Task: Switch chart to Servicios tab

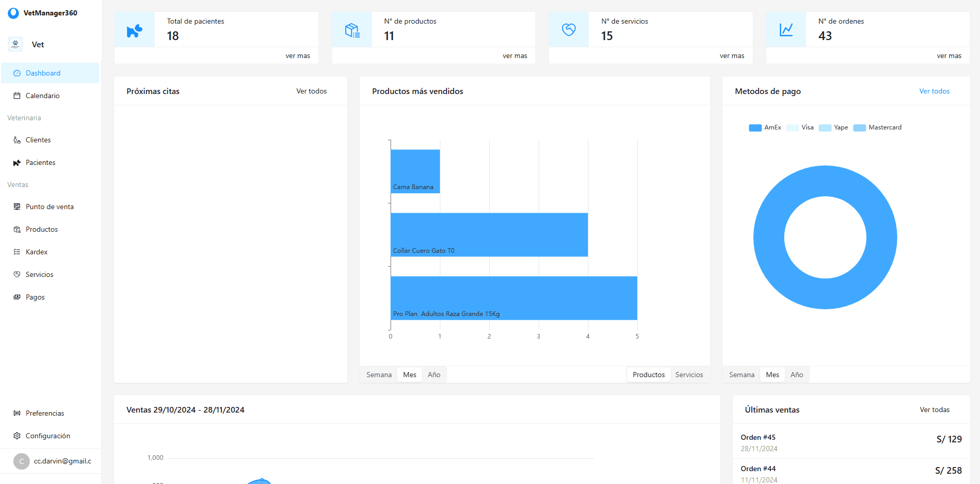Action: (689, 375)
